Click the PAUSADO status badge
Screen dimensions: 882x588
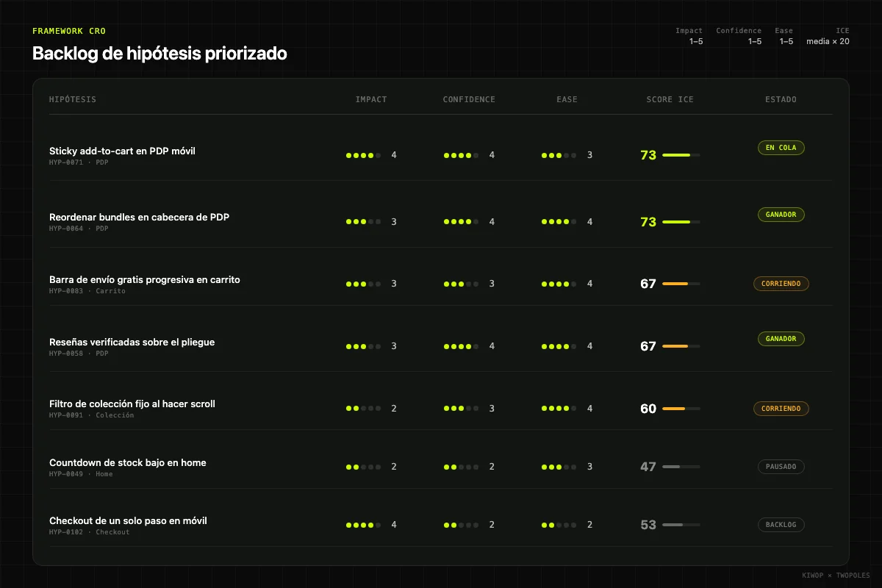781,467
